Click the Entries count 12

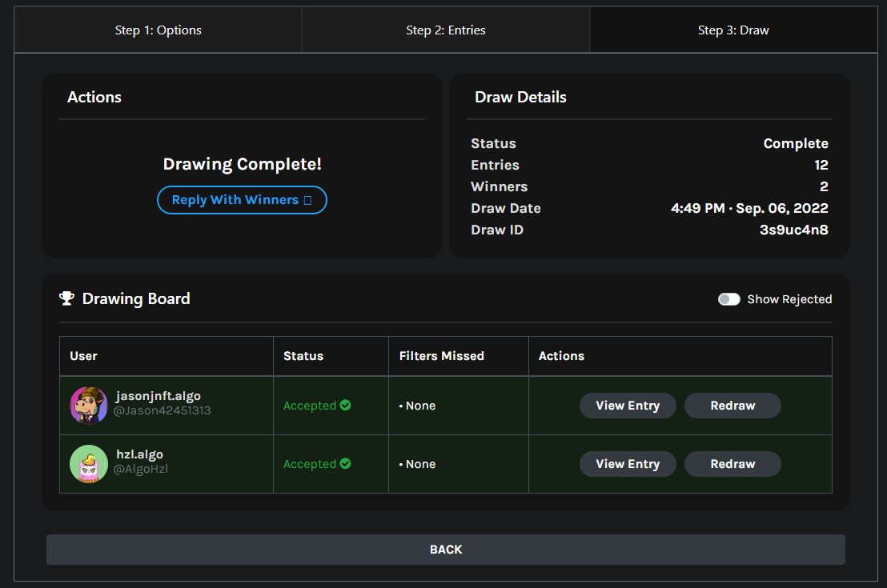click(x=821, y=165)
